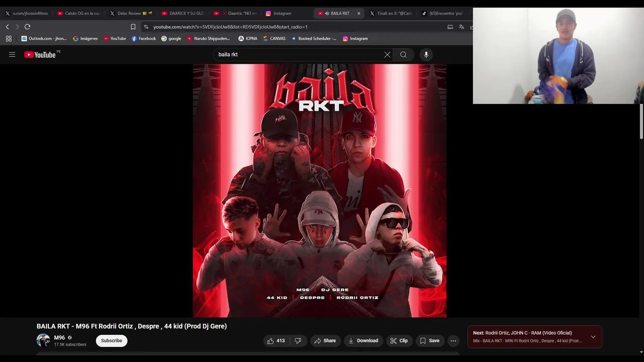Image resolution: width=644 pixels, height=362 pixels.
Task: Switch to the TikTok '(65)Encuentra' tab
Action: (x=443, y=14)
